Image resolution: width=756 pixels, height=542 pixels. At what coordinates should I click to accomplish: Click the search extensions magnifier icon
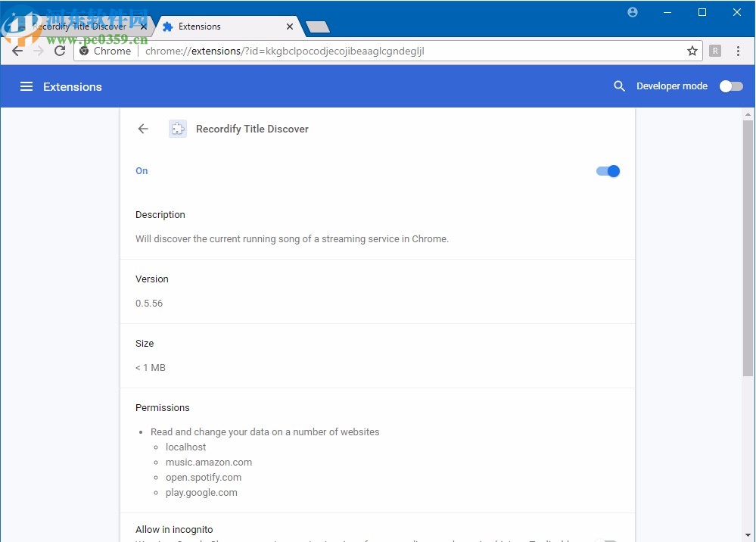pyautogui.click(x=619, y=86)
